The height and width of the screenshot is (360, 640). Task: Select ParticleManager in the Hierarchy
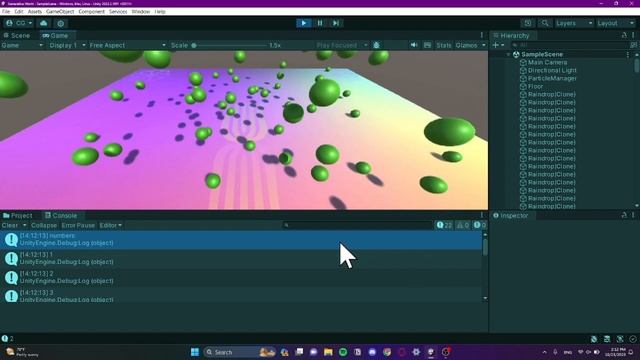click(552, 78)
